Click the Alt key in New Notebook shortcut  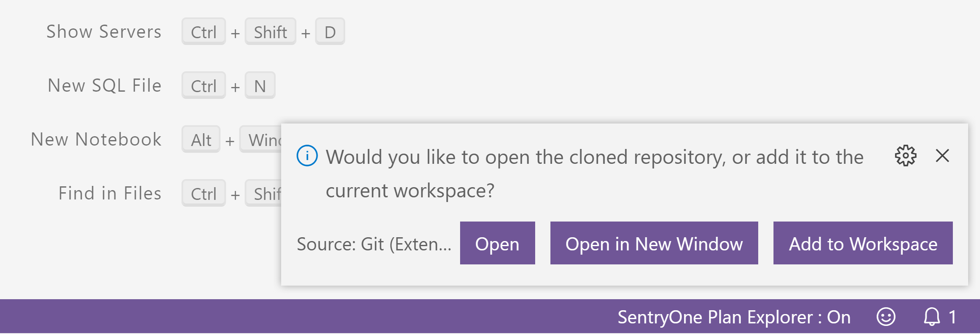(x=201, y=140)
